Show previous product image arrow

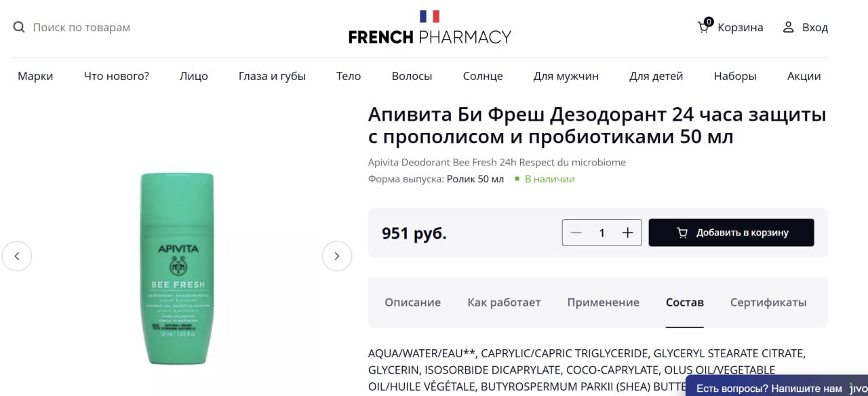click(x=17, y=256)
